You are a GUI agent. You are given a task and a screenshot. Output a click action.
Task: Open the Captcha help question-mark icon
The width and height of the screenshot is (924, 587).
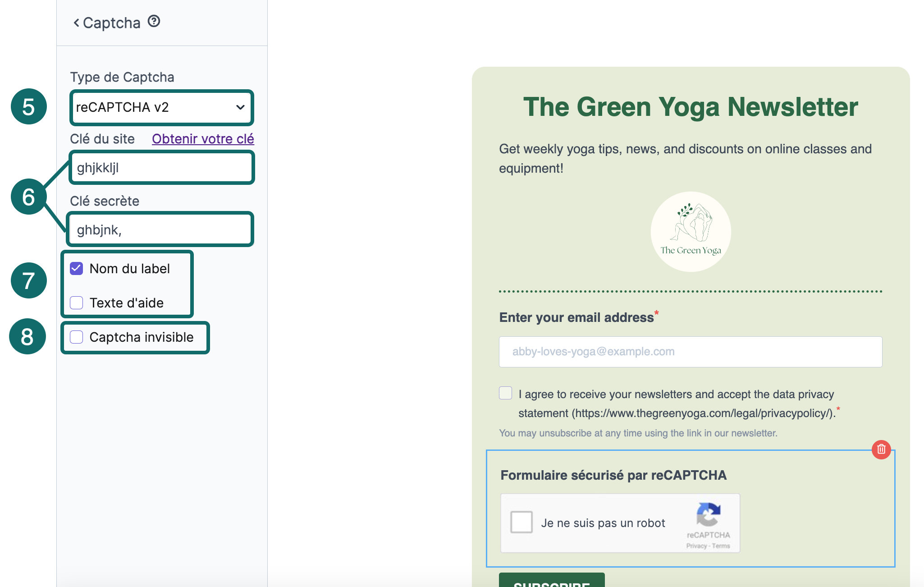click(154, 21)
